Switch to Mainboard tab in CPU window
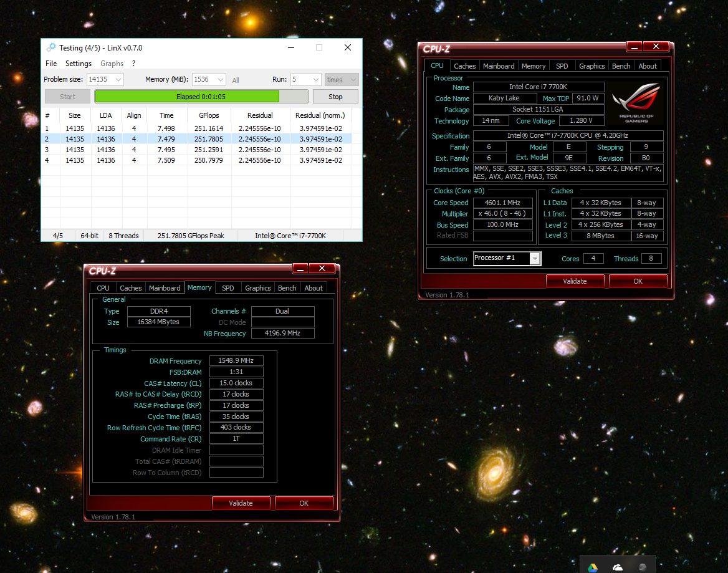The height and width of the screenshot is (573, 728). click(499, 66)
